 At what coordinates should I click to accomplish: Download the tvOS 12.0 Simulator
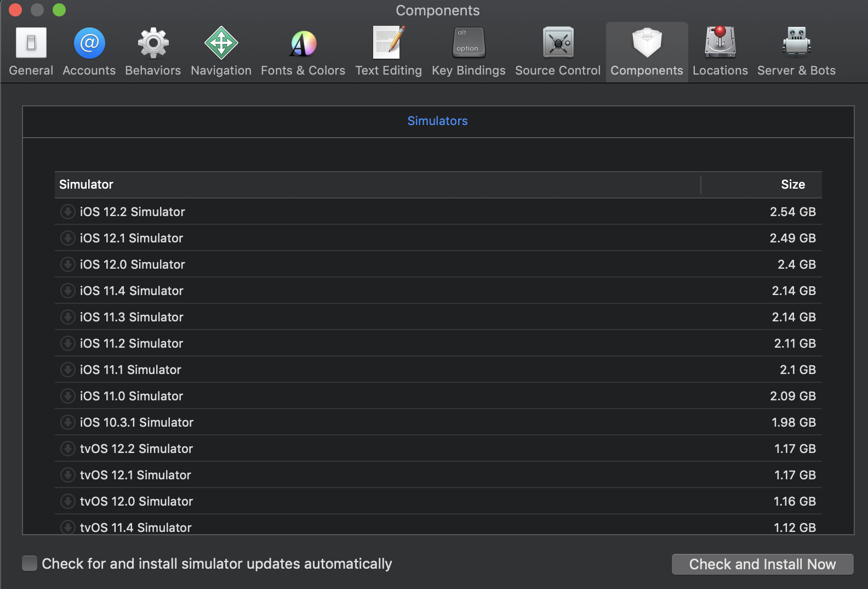click(67, 501)
